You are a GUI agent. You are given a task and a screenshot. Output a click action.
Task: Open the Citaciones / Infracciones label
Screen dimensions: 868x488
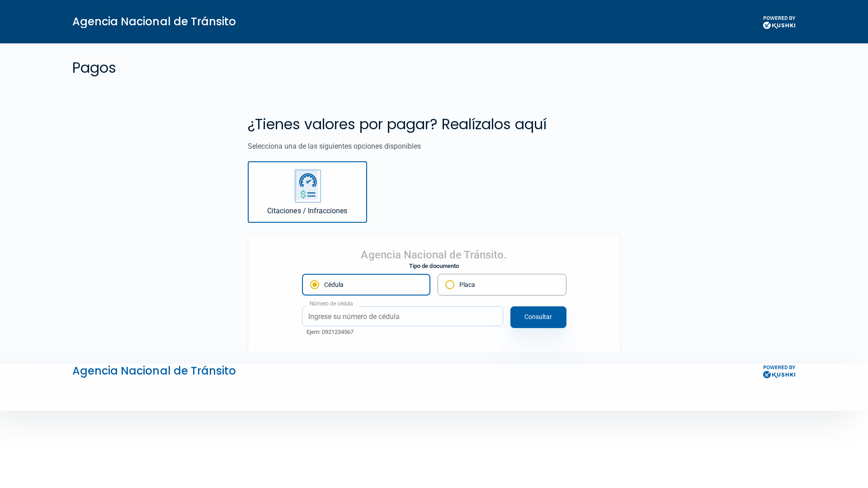point(307,211)
